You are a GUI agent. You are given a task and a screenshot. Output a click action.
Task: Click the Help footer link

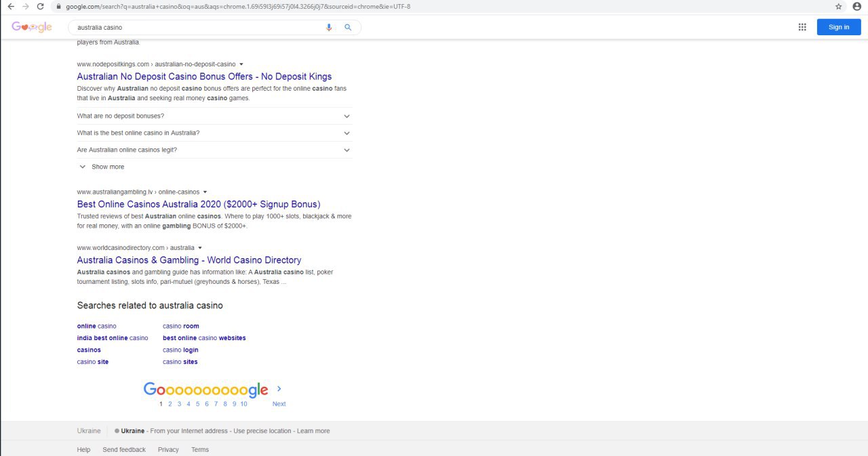(83, 450)
